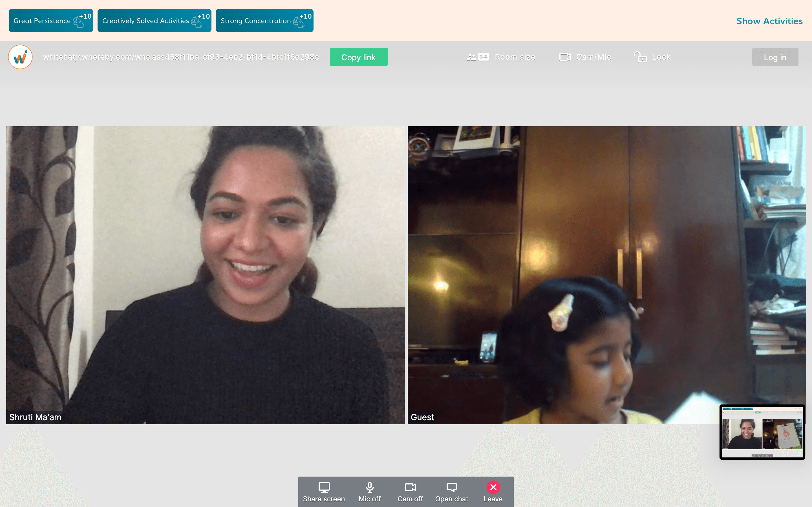Click the microphone icon in toolbar

(x=369, y=487)
